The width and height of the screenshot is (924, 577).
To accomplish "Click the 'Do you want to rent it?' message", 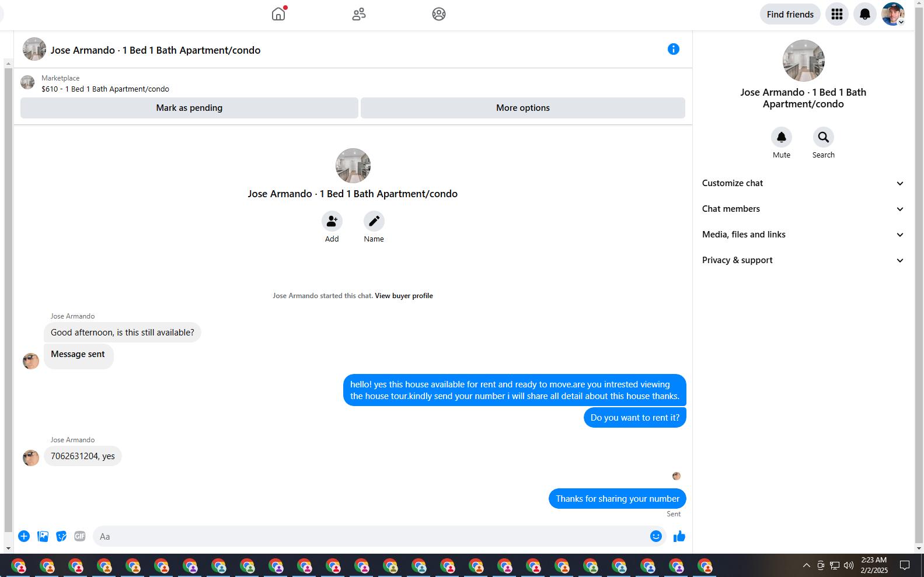I will coord(635,418).
